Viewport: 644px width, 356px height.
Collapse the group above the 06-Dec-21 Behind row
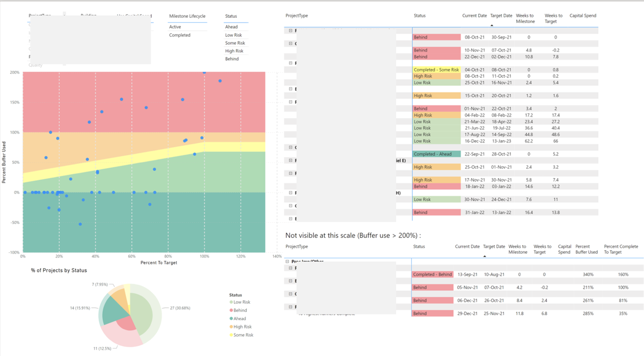click(290, 294)
